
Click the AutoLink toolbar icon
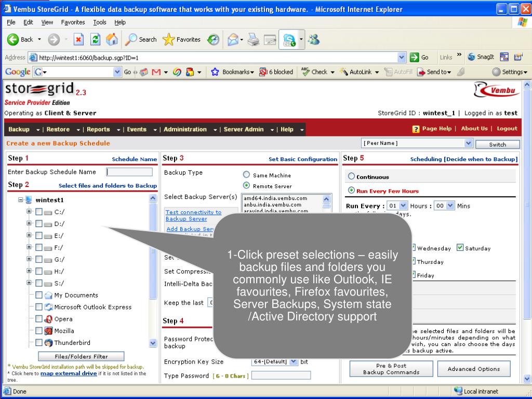click(344, 72)
